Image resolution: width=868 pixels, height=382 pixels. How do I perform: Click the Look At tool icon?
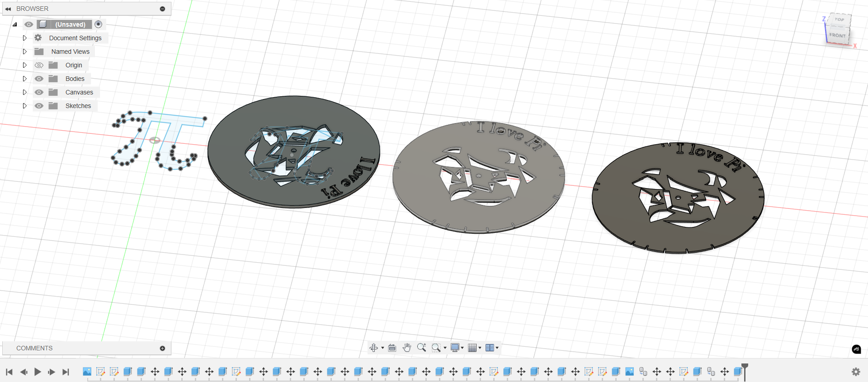pyautogui.click(x=392, y=348)
